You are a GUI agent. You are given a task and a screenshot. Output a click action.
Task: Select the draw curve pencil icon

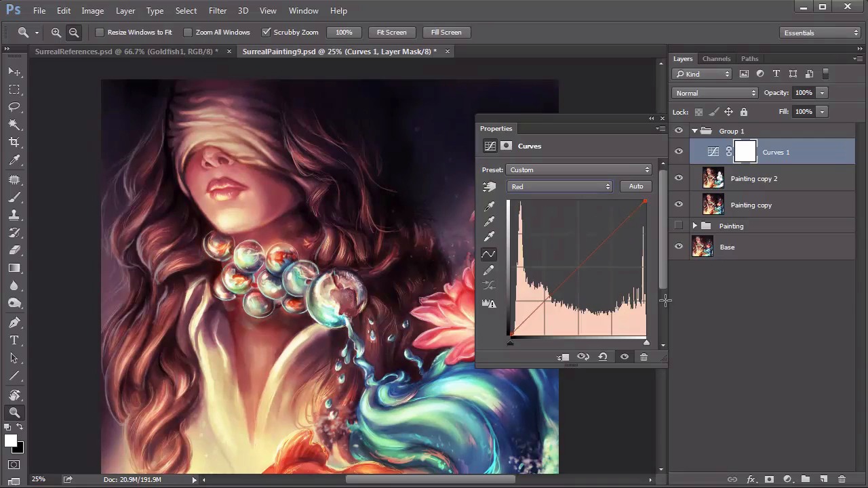click(x=489, y=270)
